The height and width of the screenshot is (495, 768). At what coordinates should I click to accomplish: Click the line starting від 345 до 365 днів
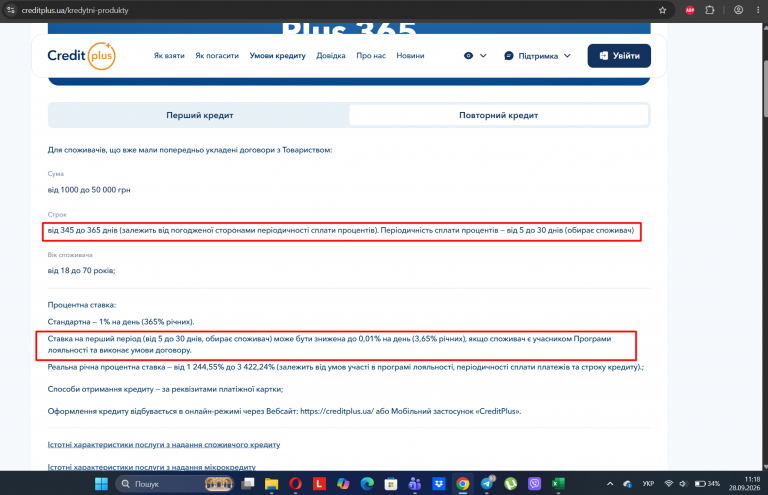(340, 230)
